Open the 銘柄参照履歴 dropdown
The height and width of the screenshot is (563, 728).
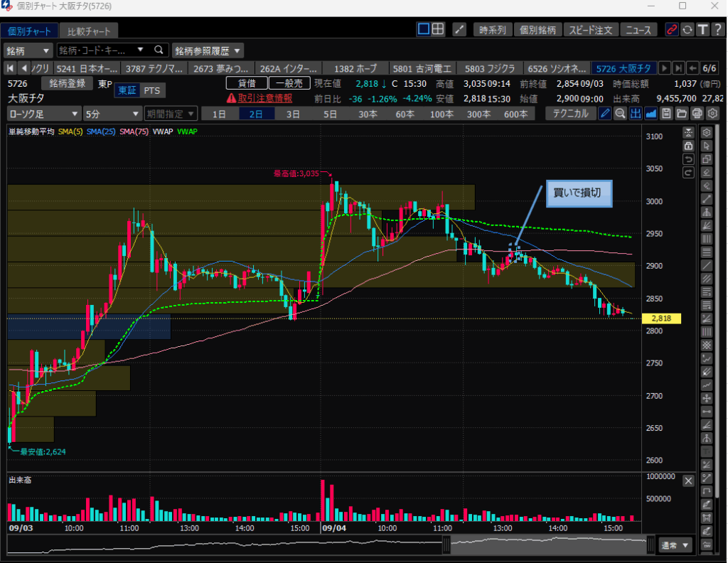point(208,50)
